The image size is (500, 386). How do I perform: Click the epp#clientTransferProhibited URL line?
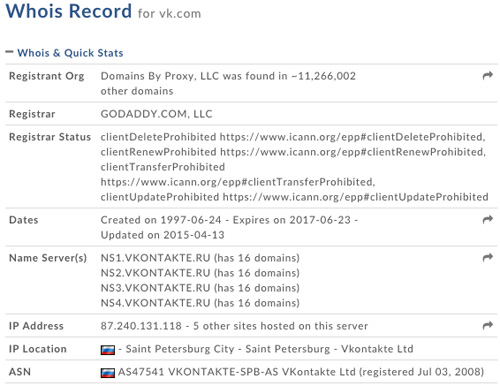click(238, 182)
